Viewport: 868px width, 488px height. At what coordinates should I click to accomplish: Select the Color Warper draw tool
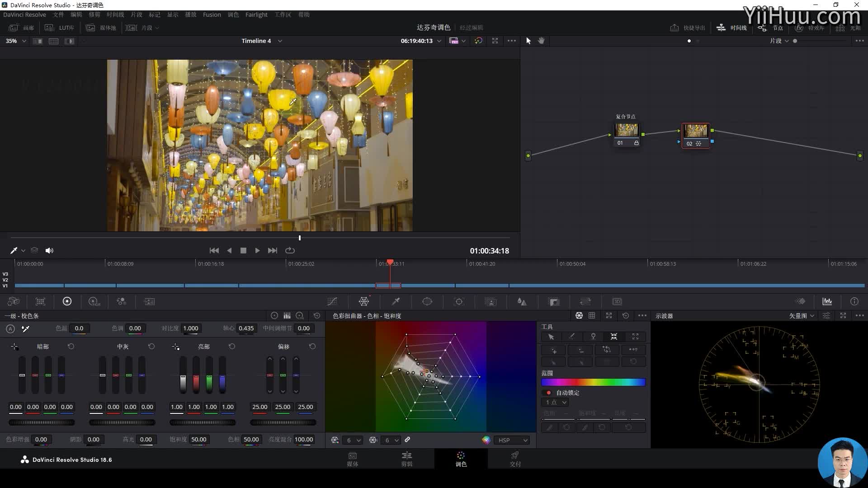(x=572, y=337)
